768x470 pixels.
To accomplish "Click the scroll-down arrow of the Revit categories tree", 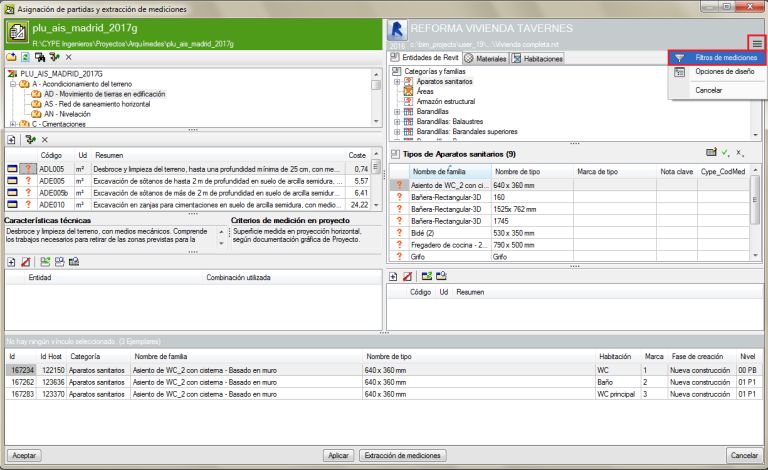I will tap(756, 135).
